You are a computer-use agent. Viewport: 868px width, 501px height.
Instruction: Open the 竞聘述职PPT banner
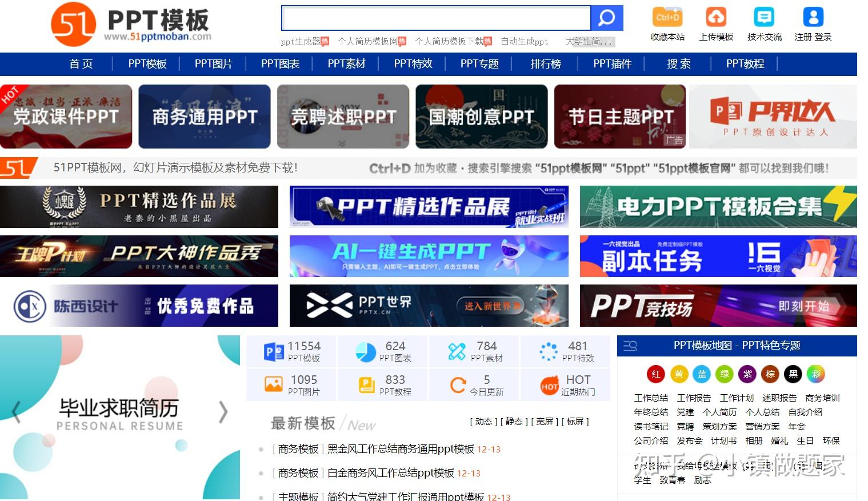click(343, 117)
